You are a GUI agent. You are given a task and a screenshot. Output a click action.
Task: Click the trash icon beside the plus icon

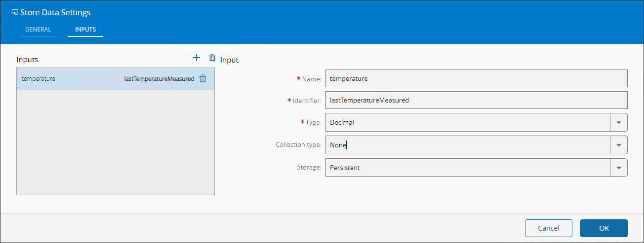212,58
